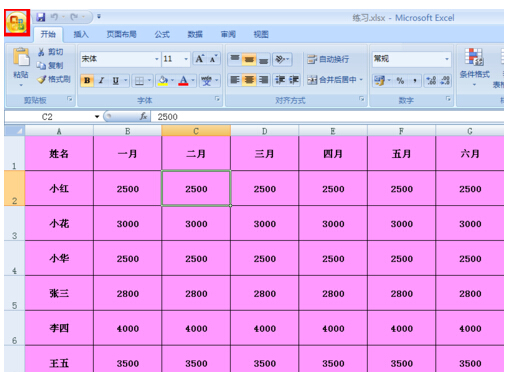
Task: Select the Format Painter brush icon
Action: 42,79
